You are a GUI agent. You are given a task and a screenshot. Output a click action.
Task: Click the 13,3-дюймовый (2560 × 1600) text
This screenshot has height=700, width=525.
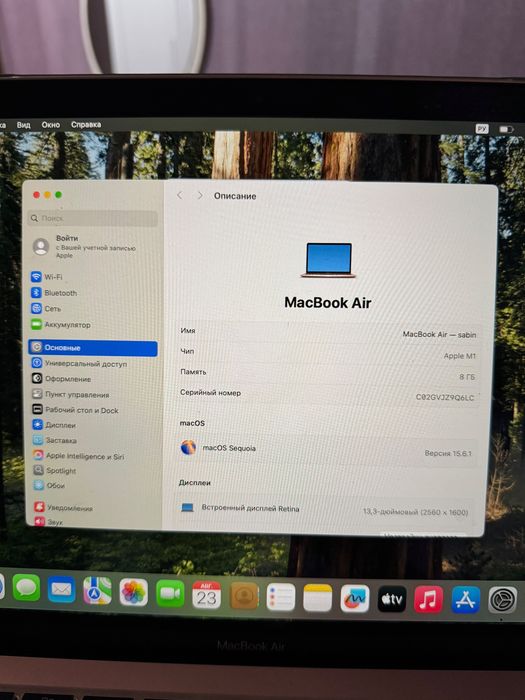coord(416,512)
